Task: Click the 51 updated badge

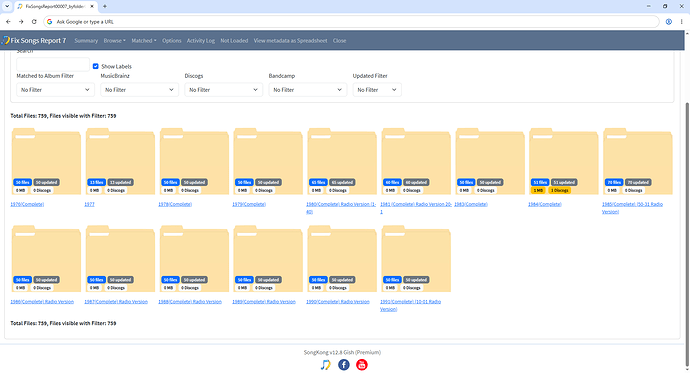Action: point(564,182)
